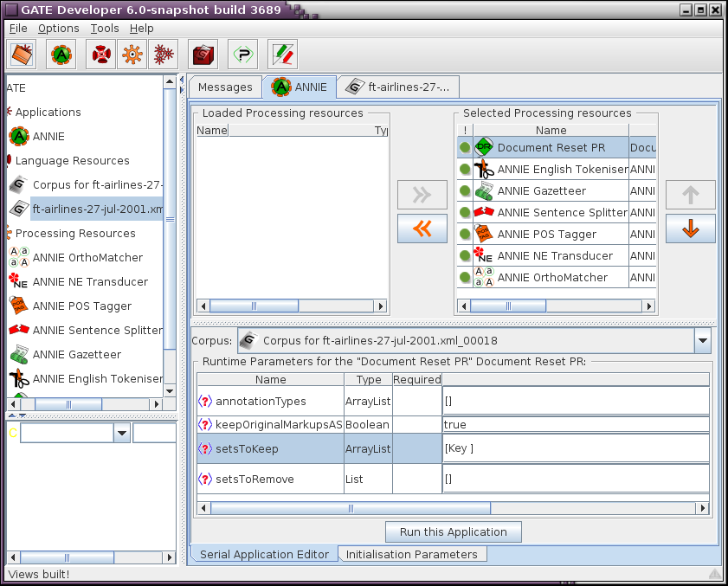Click the load ANNIE system toolbar icon
This screenshot has height=586, width=728.
tap(61, 55)
